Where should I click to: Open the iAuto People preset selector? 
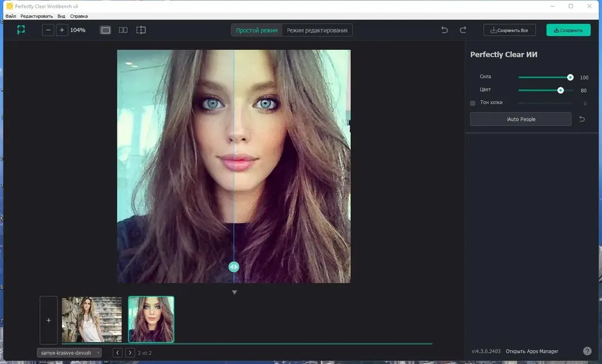click(521, 119)
